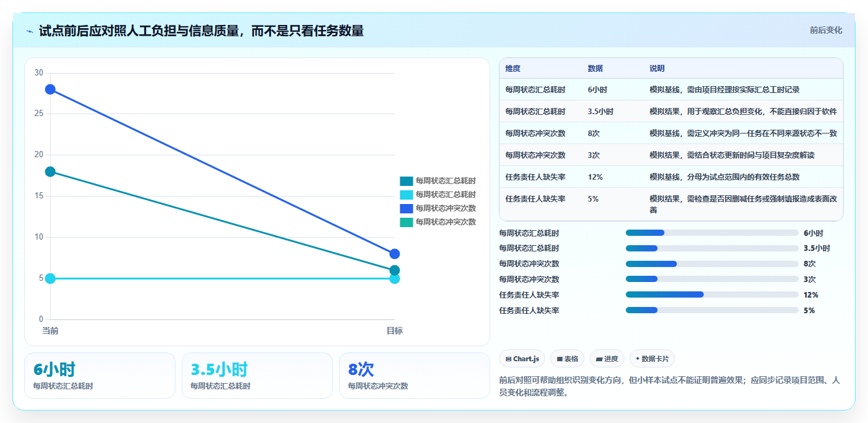The width and height of the screenshot is (868, 423).
Task: Click the description starting 模拟基线，分母为试点范围
Action: pyautogui.click(x=724, y=177)
